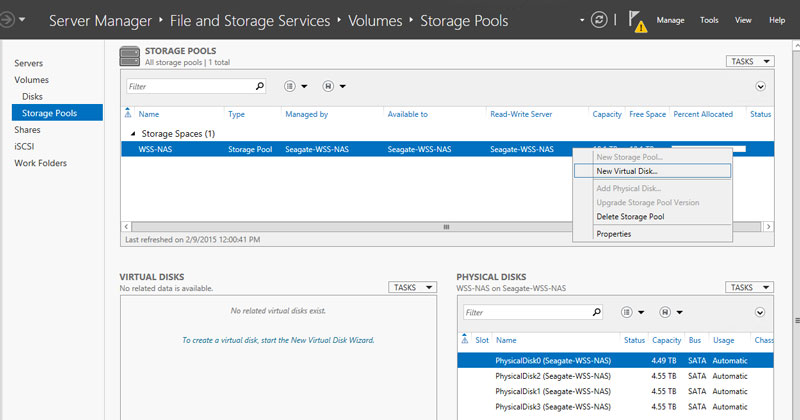The image size is (800, 420).
Task: Click the Physical Disks filter search icon
Action: click(x=598, y=312)
